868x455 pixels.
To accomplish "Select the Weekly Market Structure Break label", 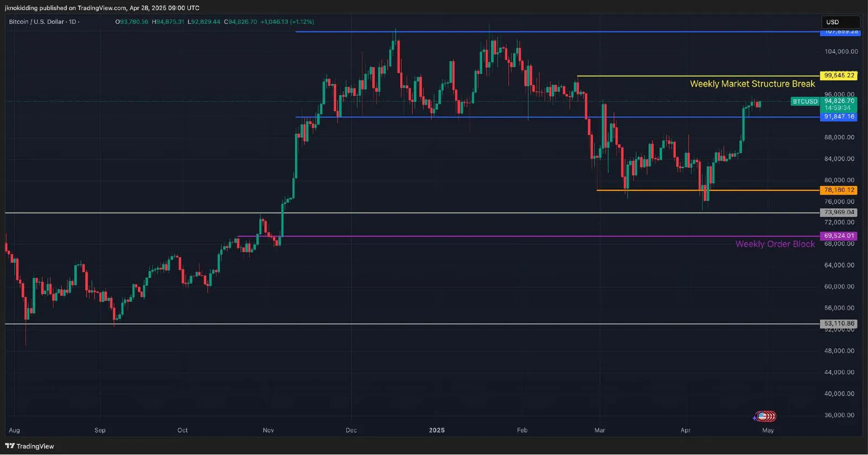I will click(752, 84).
